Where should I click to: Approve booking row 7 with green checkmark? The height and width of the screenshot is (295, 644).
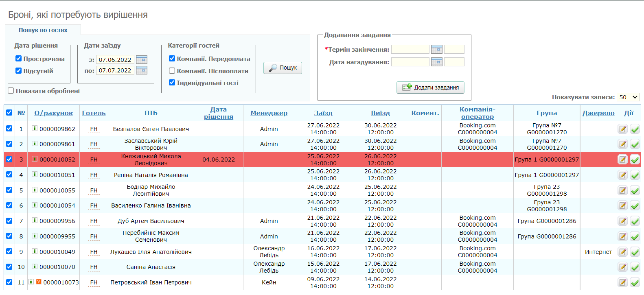pyautogui.click(x=635, y=221)
